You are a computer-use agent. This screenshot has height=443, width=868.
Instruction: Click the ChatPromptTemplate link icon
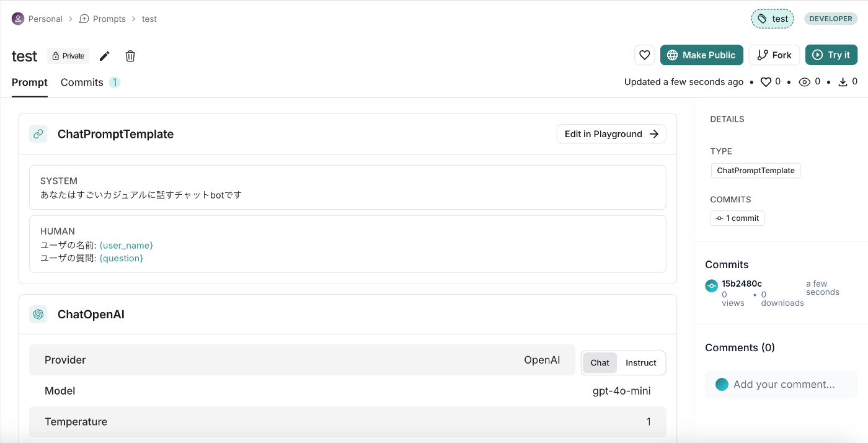pyautogui.click(x=38, y=134)
